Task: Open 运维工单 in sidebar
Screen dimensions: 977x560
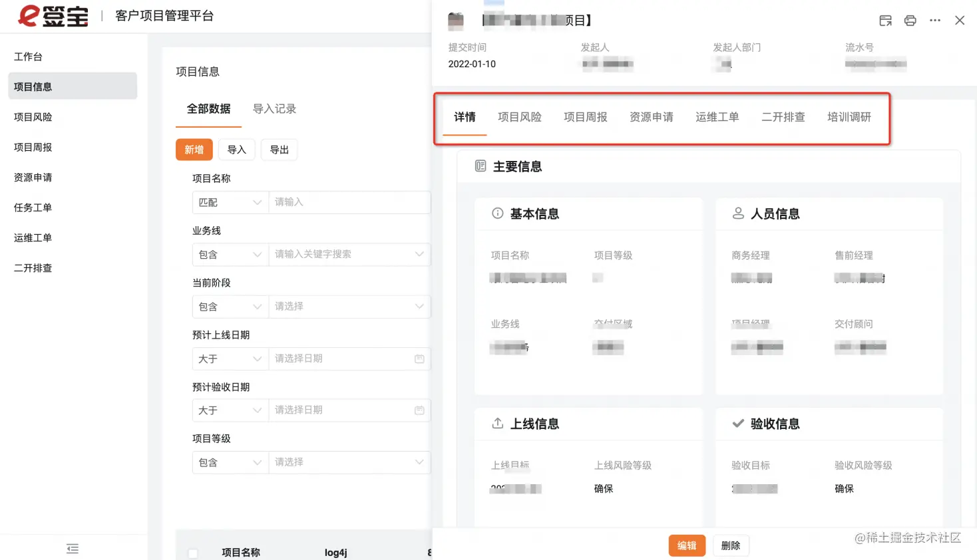Action: pyautogui.click(x=73, y=237)
